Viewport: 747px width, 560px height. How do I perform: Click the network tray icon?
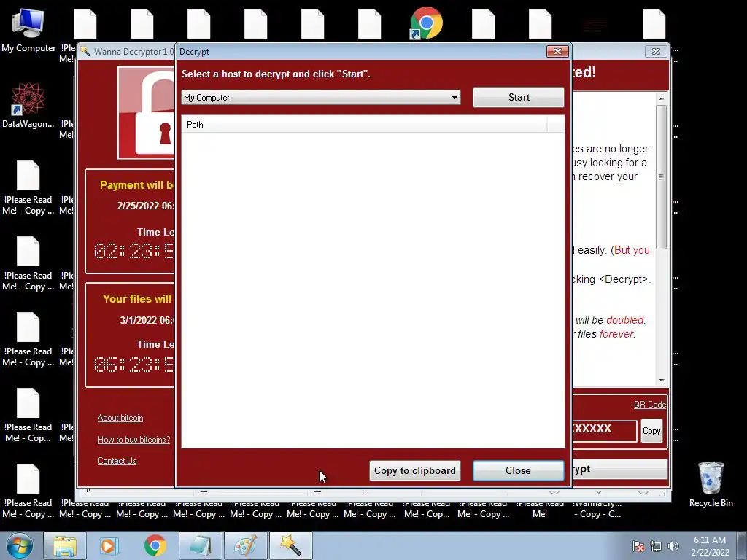coord(656,546)
